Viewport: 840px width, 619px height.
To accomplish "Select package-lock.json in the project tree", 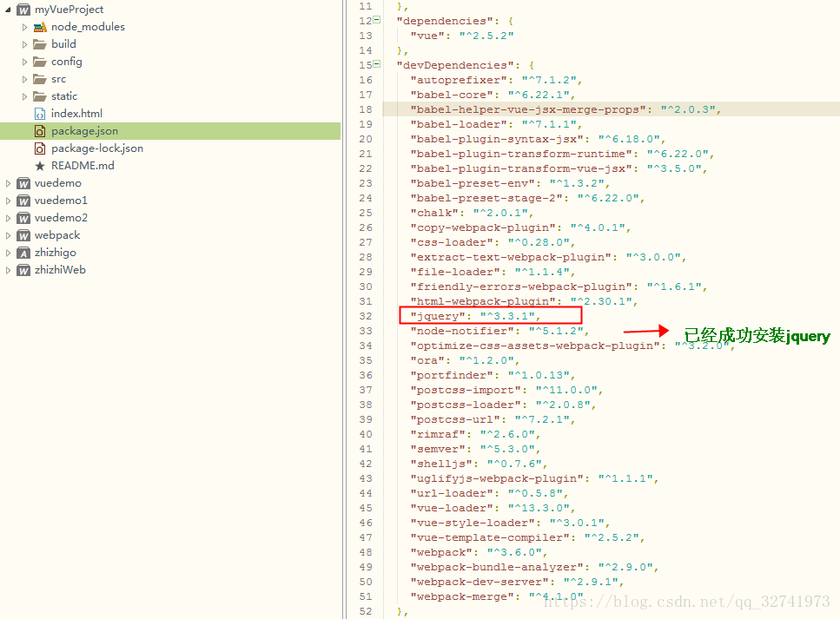I will [97, 148].
